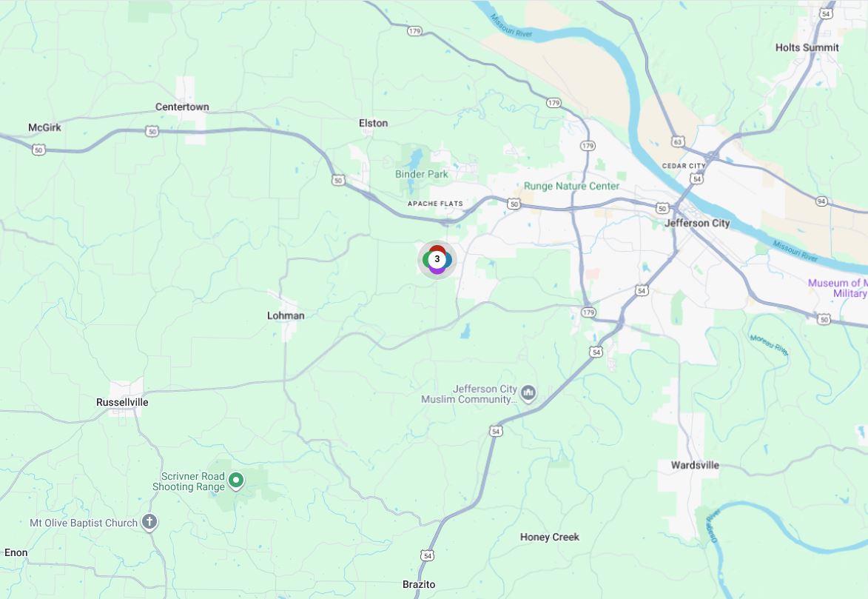Screen dimensions: 868x599
Task: Click the Route 179 shield near Elston
Action: coord(414,31)
